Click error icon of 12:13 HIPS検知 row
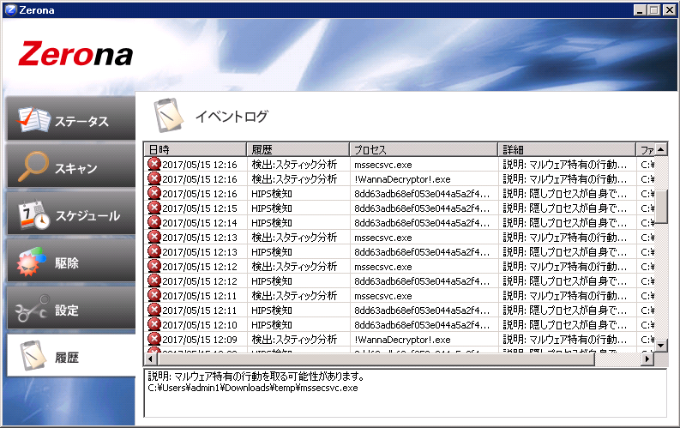 pos(154,252)
